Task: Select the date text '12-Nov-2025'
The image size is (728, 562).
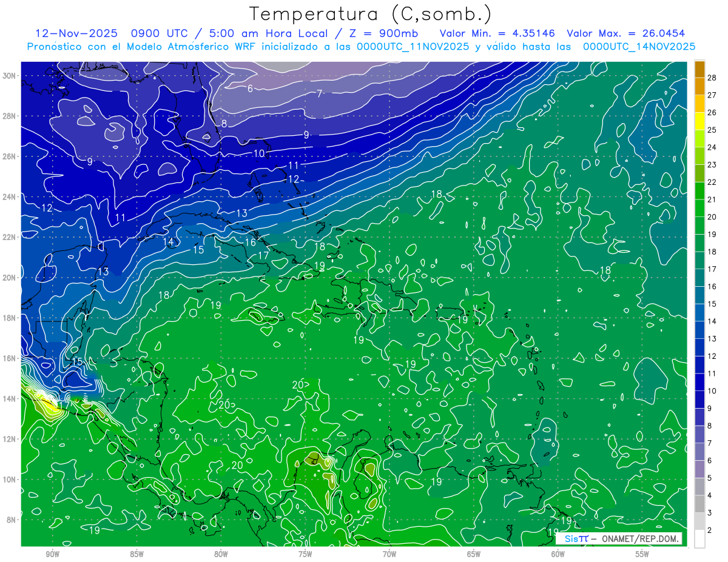Action: [x=76, y=34]
